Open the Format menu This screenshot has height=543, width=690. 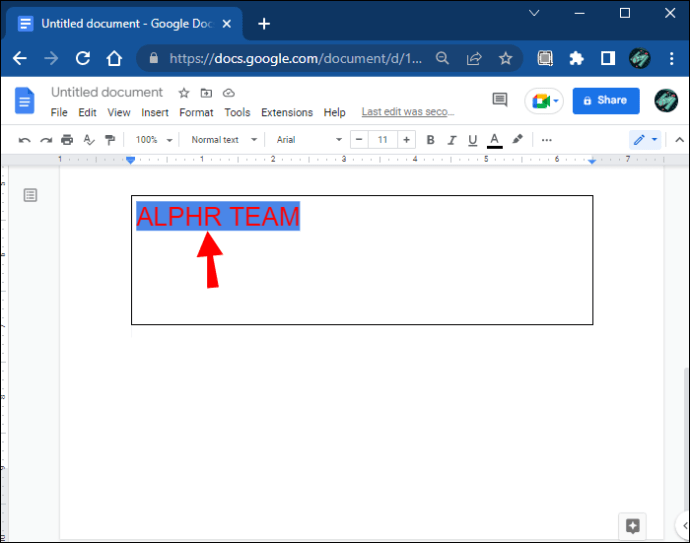point(196,113)
